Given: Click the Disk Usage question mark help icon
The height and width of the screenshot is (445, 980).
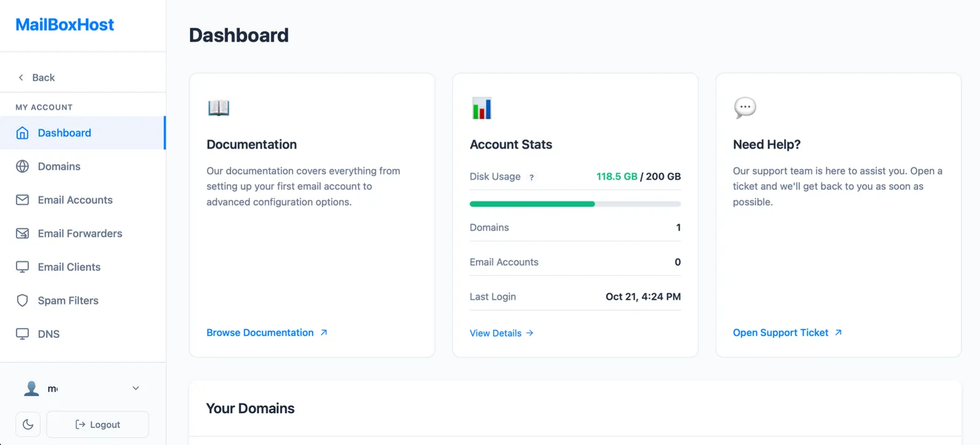Looking at the screenshot, I should pyautogui.click(x=532, y=178).
